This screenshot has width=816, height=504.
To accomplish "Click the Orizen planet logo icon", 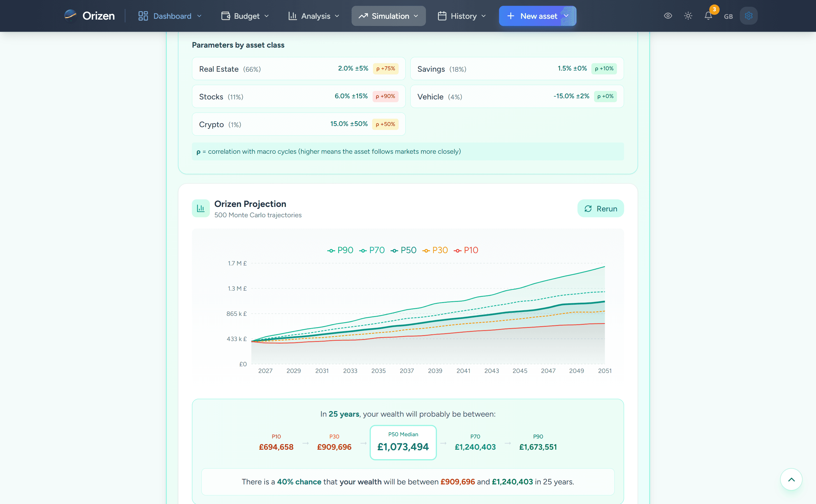I will point(70,16).
